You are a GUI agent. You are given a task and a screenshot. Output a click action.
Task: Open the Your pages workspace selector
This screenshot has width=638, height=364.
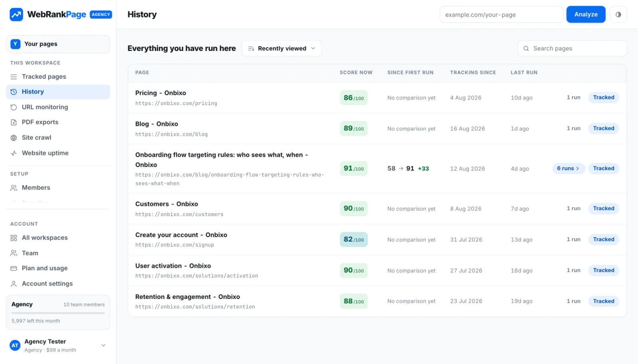point(58,44)
